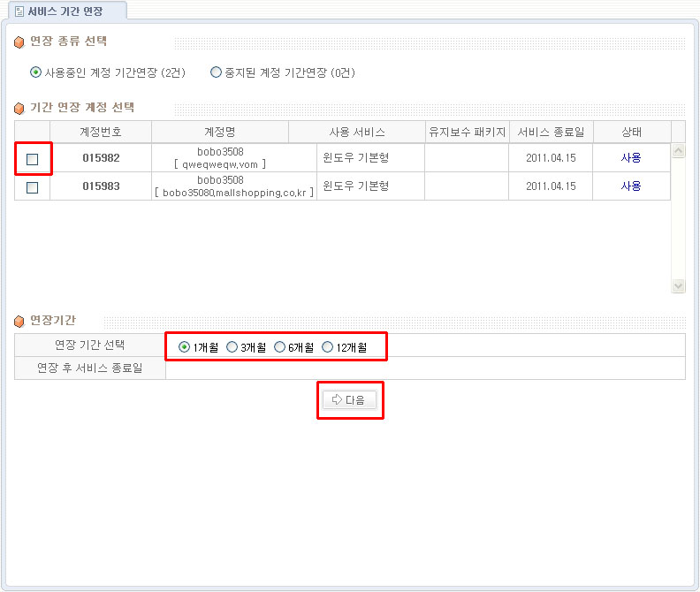Click the 기간 연장 계정 선택 section heading

point(82,107)
